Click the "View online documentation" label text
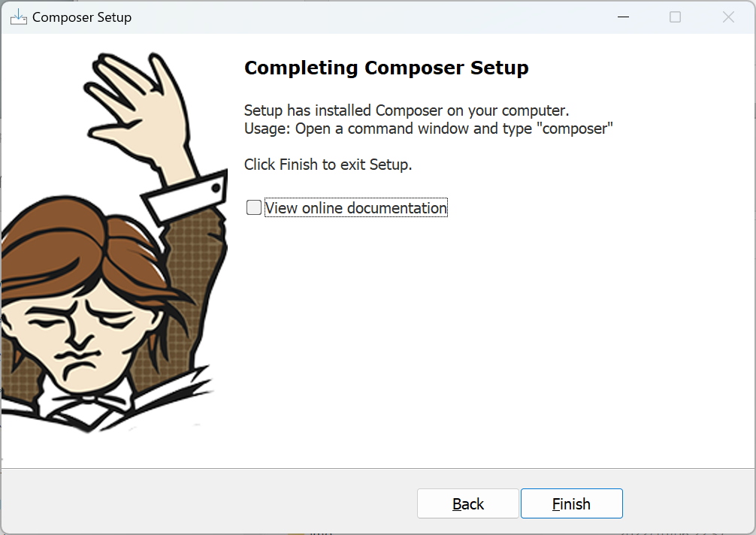Image resolution: width=756 pixels, height=535 pixels. (355, 207)
